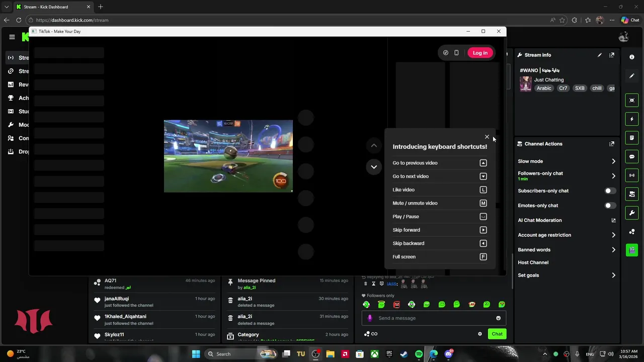Open a new browser tab
Screen dimensions: 644x362
101,7
